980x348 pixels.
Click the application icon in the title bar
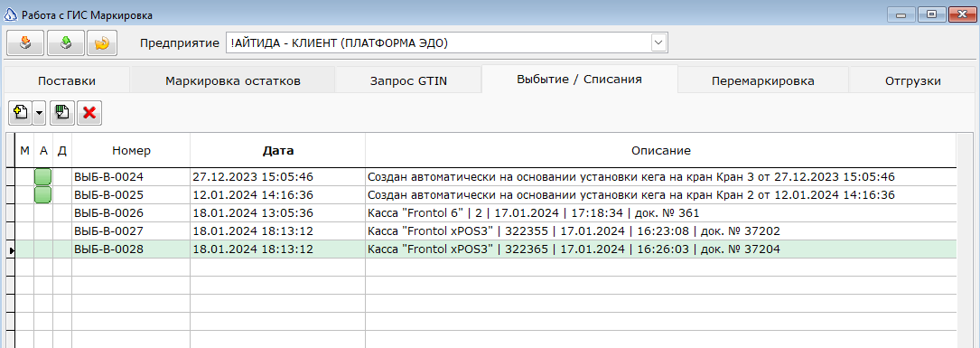click(x=11, y=14)
